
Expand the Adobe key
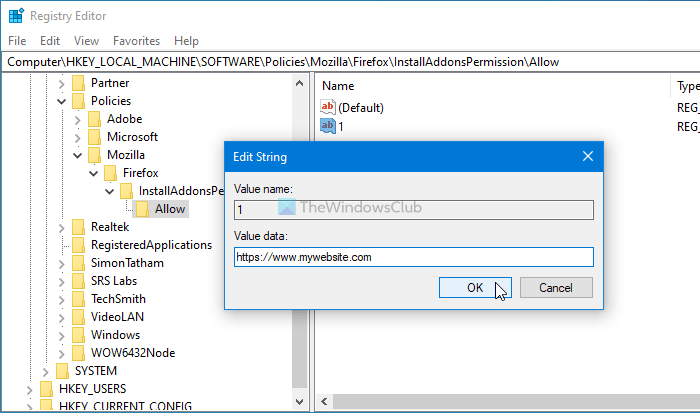(78, 120)
